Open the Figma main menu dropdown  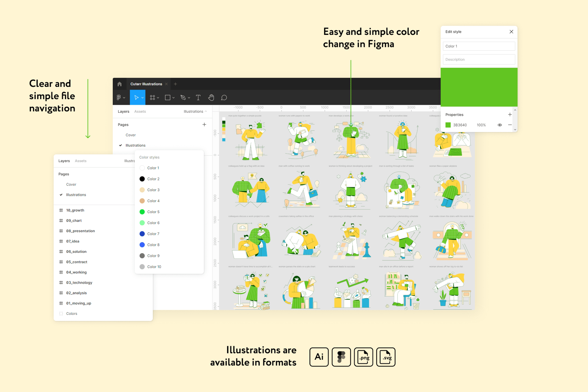pyautogui.click(x=121, y=98)
